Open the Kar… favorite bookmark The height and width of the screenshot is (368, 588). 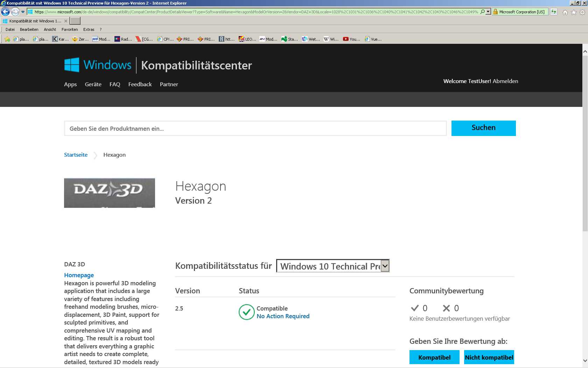click(61, 39)
